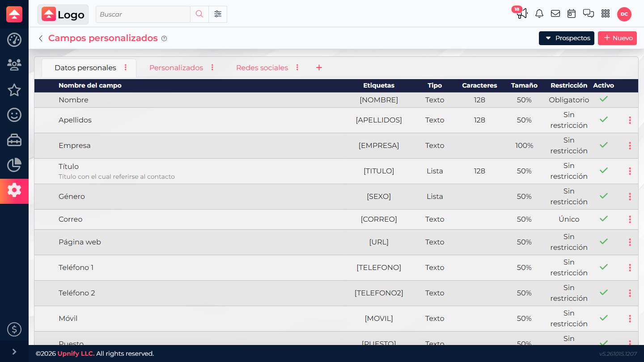Toggle the Activo checkmark for Género
Viewport: 644px width, 362px height.
[604, 196]
